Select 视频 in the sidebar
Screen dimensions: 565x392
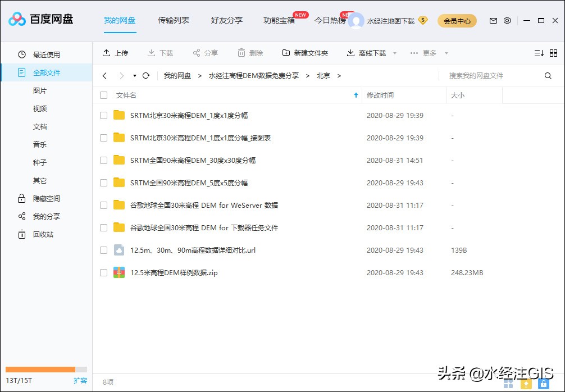point(40,108)
